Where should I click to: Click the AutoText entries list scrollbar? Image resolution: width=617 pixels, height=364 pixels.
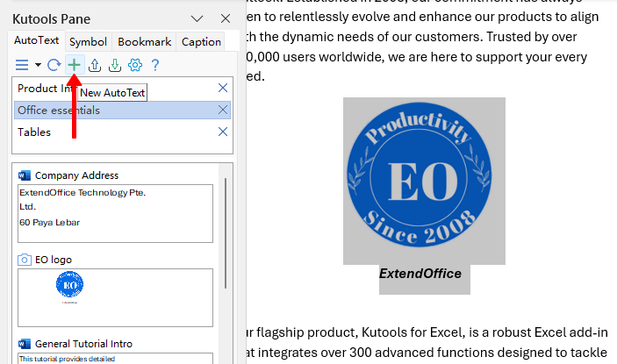coord(226,233)
